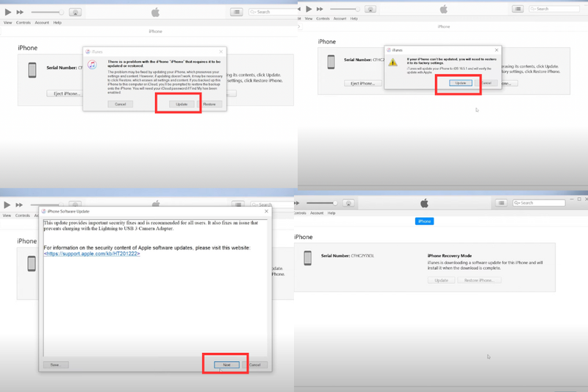This screenshot has height=392, width=588.
Task: Click the list view icon in the window with the Restore dialog
Action: coord(237,12)
